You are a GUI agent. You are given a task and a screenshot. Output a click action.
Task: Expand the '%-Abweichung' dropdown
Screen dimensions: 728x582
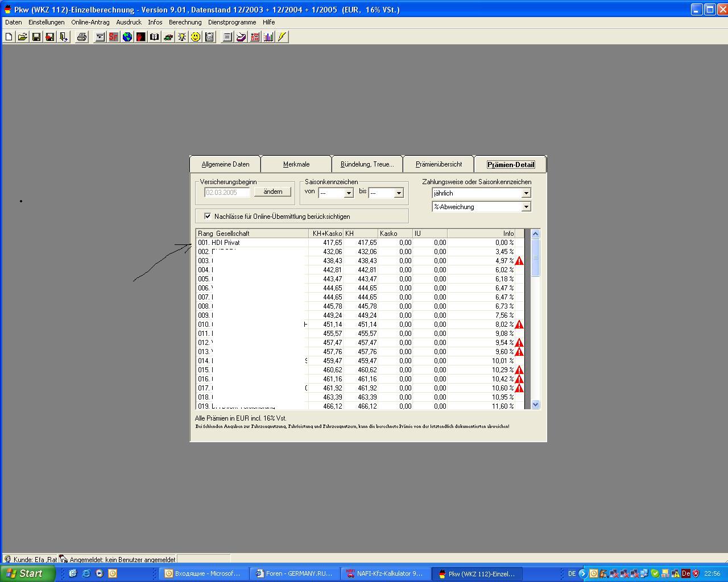526,207
